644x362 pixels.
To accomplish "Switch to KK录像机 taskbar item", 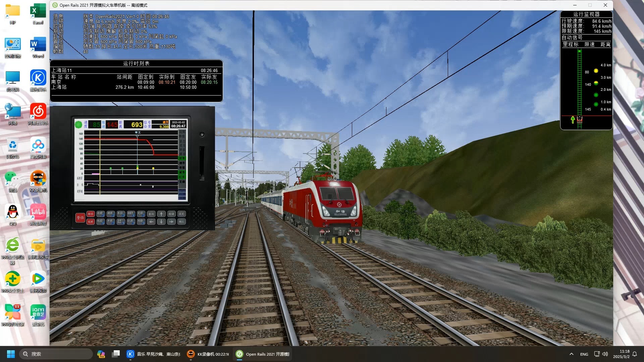I will pyautogui.click(x=208, y=354).
